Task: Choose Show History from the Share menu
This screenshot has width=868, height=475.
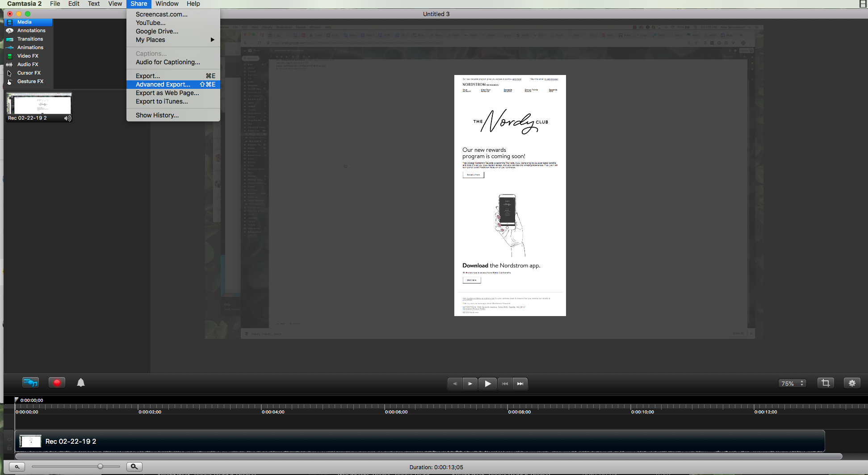Action: click(x=157, y=115)
